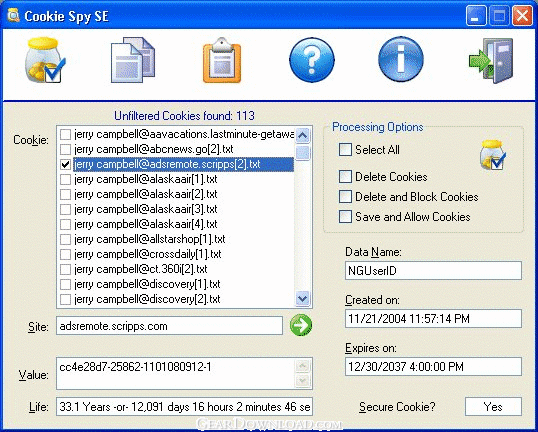Check the discovery[2].txt cookie checkbox
Image resolution: width=538 pixels, height=432 pixels.
(65, 299)
